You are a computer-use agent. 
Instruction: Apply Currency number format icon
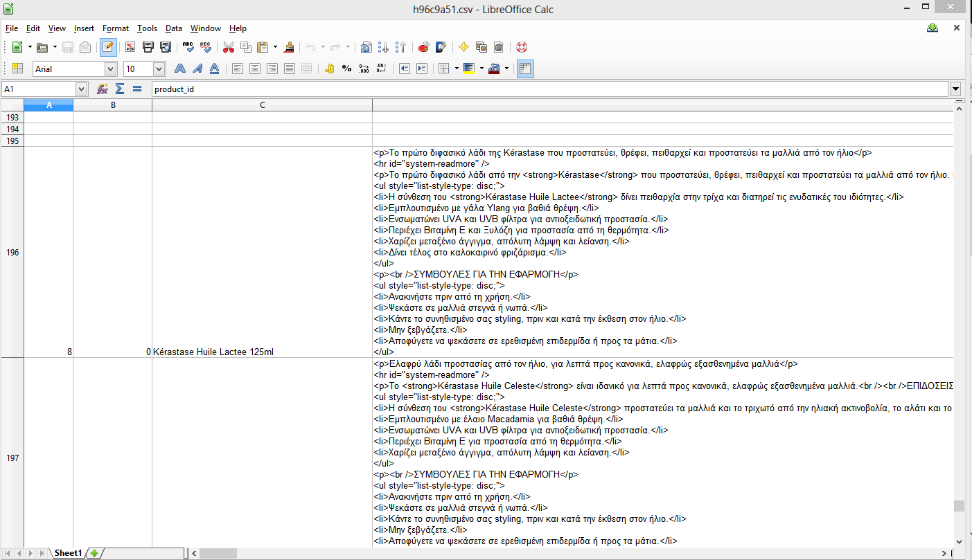point(329,69)
